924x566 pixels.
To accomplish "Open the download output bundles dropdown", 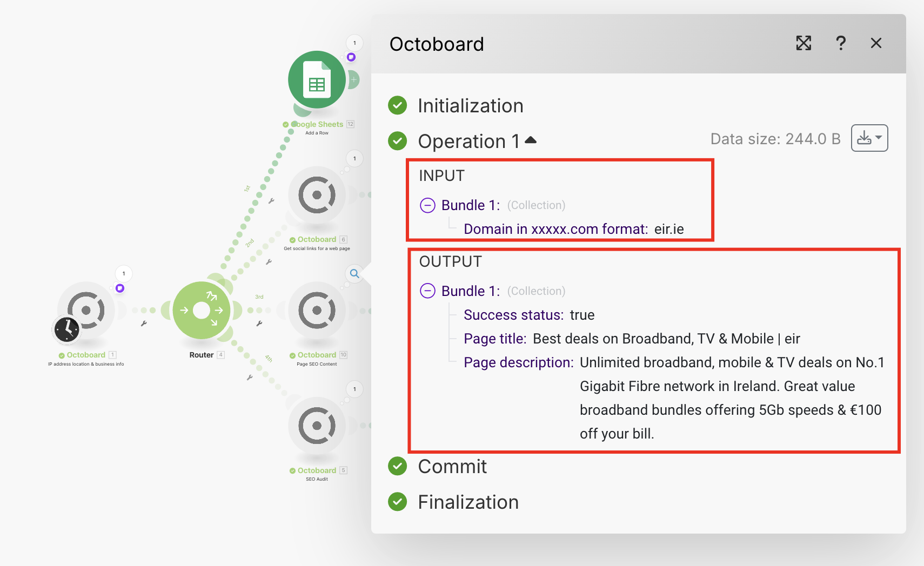I will (x=869, y=138).
